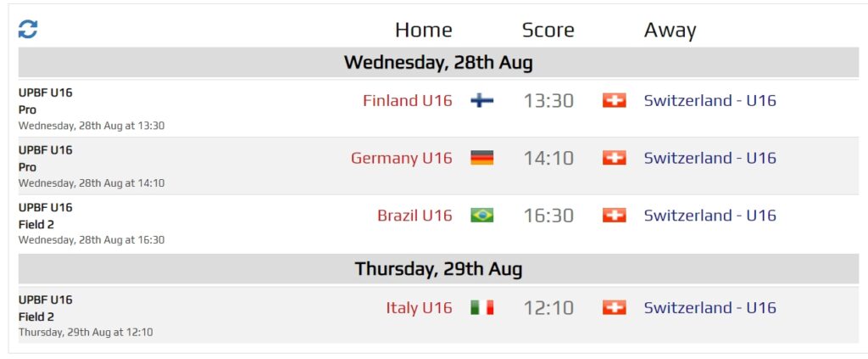This screenshot has height=359, width=868.
Task: Click the 13:30 score time
Action: tap(548, 100)
